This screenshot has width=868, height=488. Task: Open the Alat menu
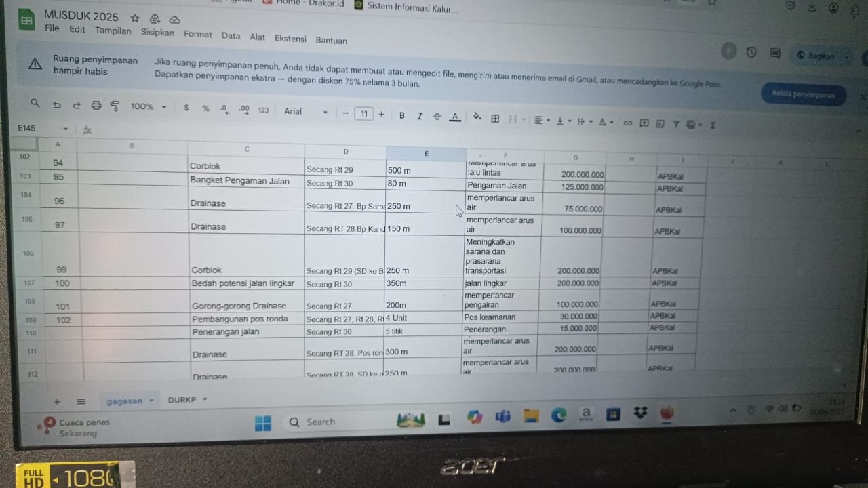click(258, 37)
